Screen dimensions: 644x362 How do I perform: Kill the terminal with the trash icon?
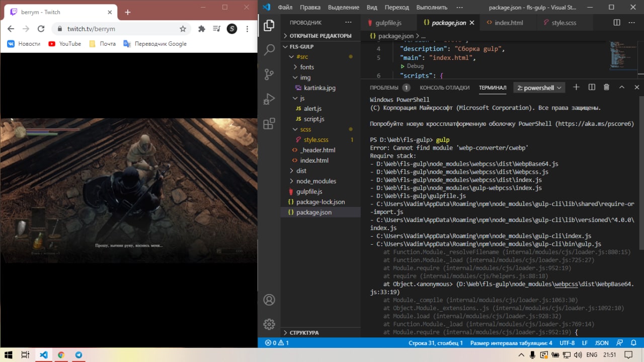click(606, 87)
